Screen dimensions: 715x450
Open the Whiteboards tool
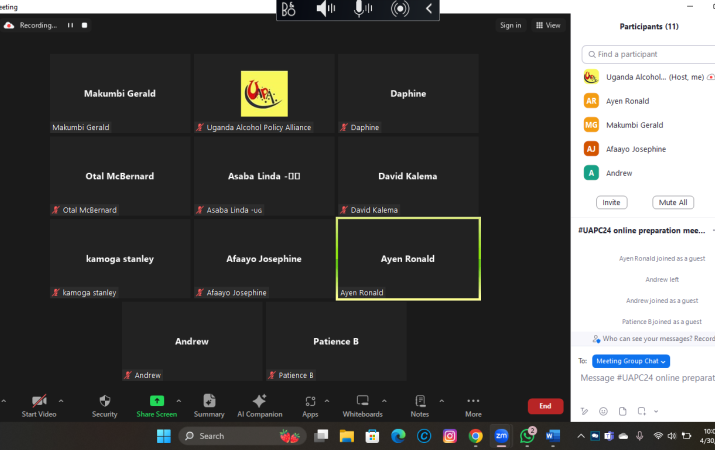[x=362, y=401]
